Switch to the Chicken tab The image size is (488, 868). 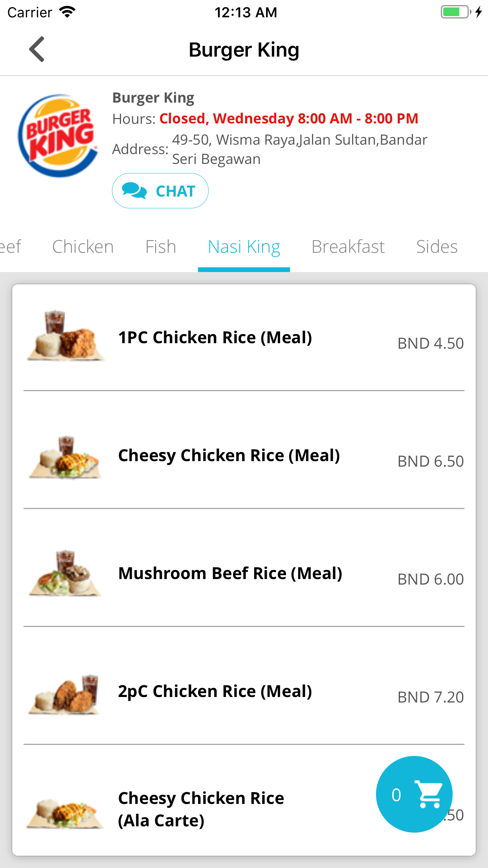coord(83,247)
